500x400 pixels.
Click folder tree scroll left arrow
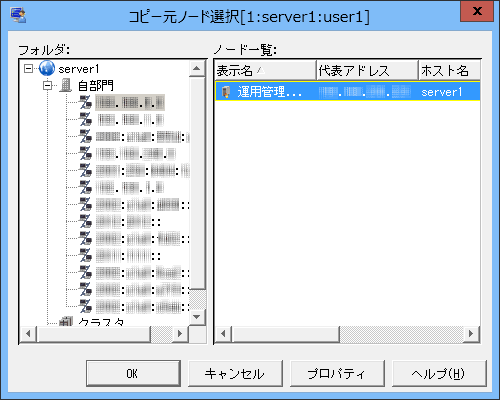click(28, 333)
